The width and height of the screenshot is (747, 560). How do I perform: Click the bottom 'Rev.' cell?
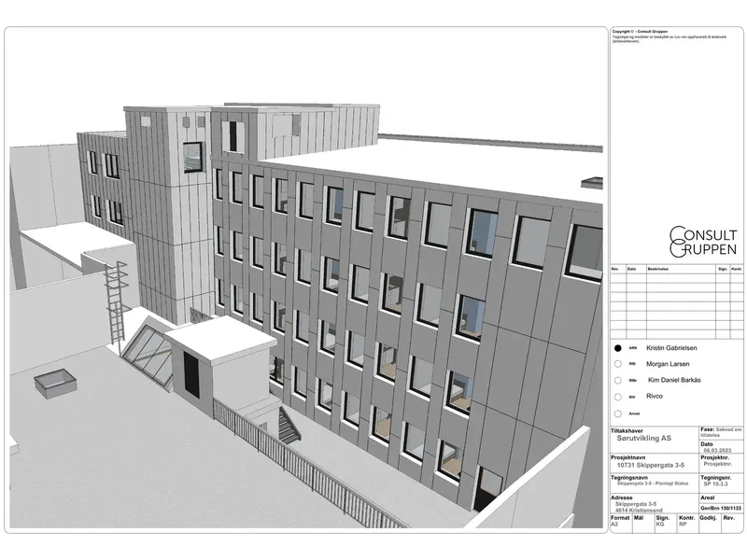(x=732, y=524)
